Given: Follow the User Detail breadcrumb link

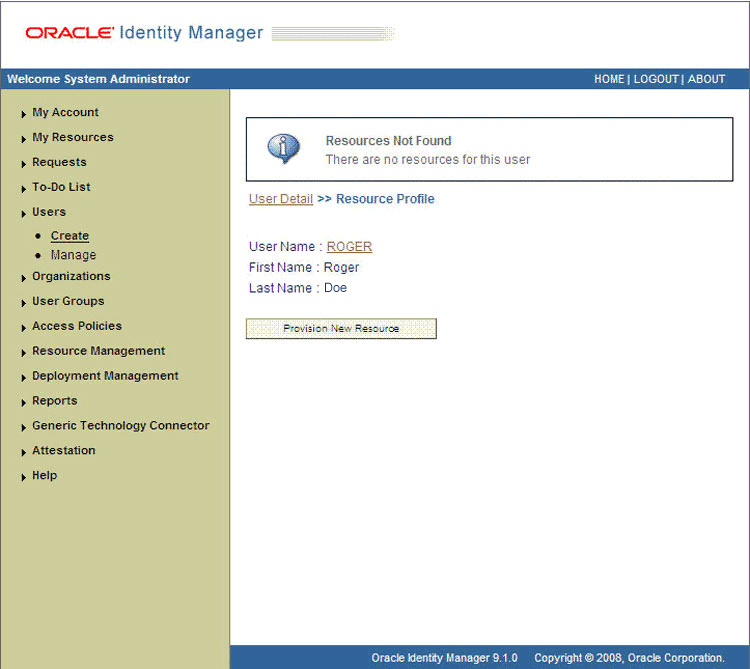Looking at the screenshot, I should (281, 199).
